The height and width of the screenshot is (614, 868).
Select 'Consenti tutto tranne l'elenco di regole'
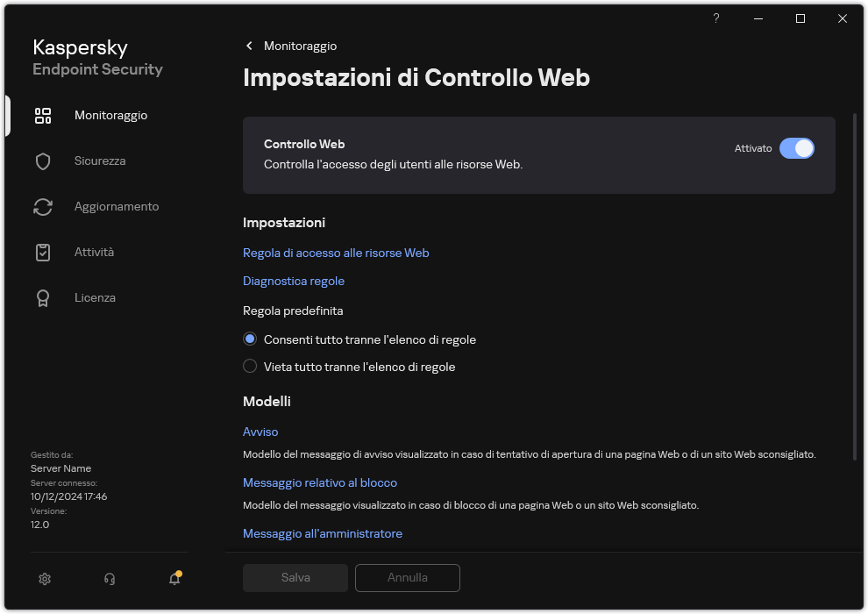(x=250, y=339)
